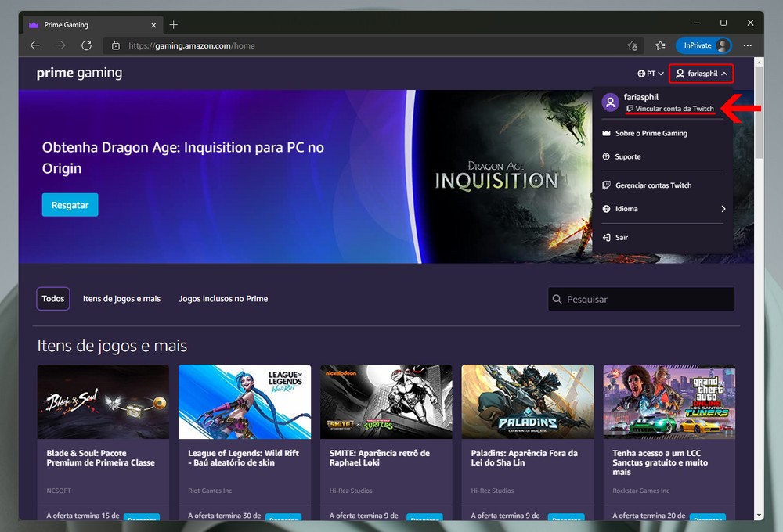This screenshot has height=532, width=783.
Task: Open the Paladins offer thumbnail
Action: pyautogui.click(x=527, y=401)
